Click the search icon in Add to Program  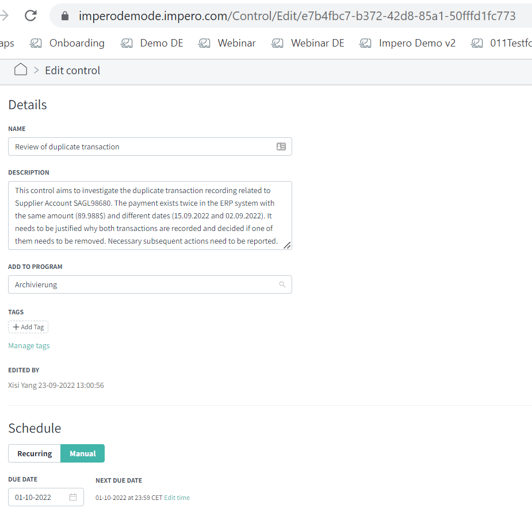click(x=282, y=284)
